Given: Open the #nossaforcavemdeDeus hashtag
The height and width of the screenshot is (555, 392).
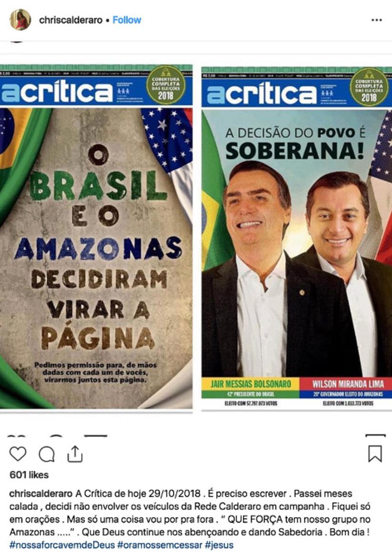Looking at the screenshot, I should 62,545.
